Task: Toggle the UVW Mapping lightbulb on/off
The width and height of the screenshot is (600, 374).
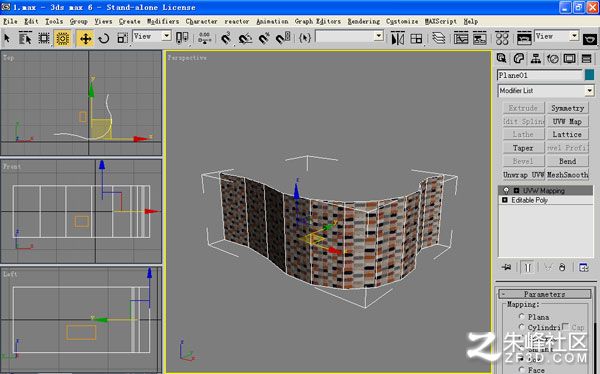Action: [506, 190]
